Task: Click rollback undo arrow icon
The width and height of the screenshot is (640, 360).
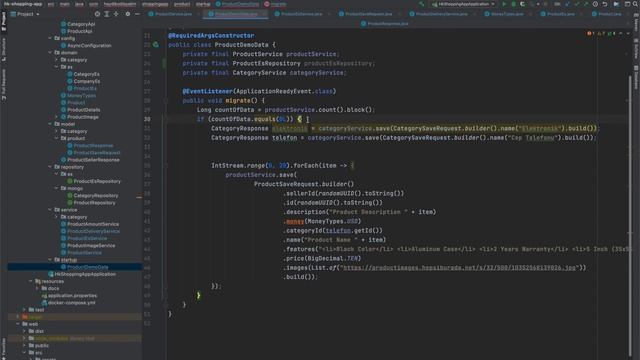Action: point(605,4)
